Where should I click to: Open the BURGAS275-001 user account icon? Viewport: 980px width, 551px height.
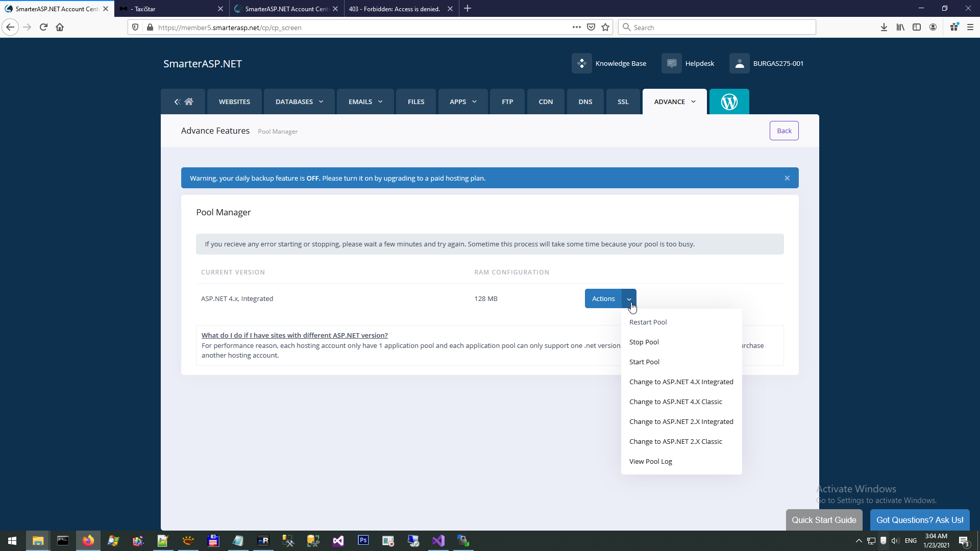(x=739, y=64)
